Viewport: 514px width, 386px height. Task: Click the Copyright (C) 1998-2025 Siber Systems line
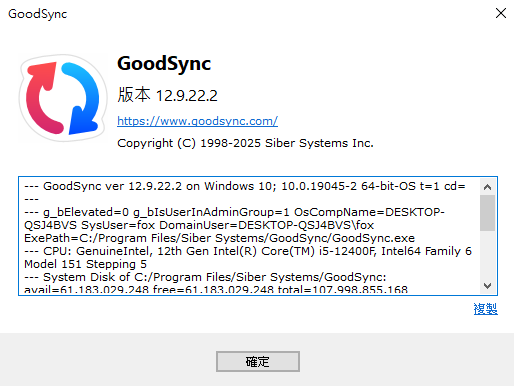pyautogui.click(x=245, y=143)
